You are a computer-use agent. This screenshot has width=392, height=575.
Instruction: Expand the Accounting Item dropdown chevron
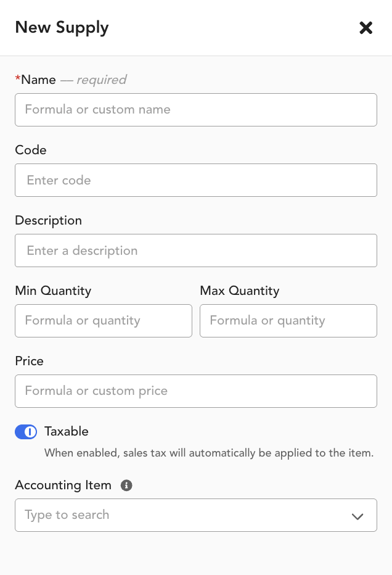[357, 516]
